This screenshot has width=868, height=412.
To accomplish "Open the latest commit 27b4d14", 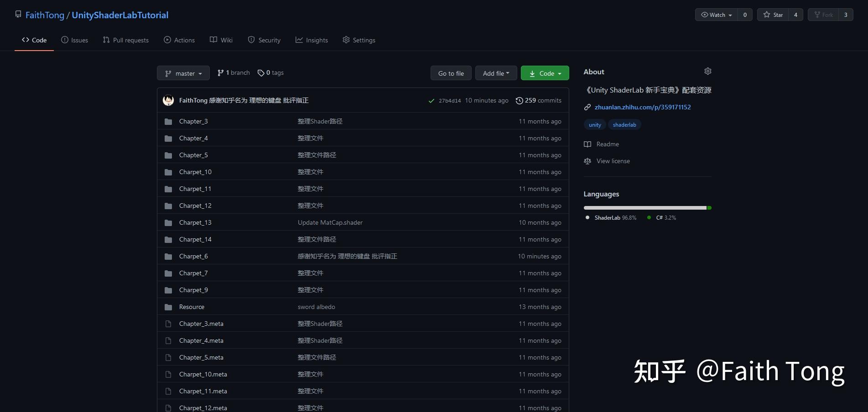I will 449,100.
